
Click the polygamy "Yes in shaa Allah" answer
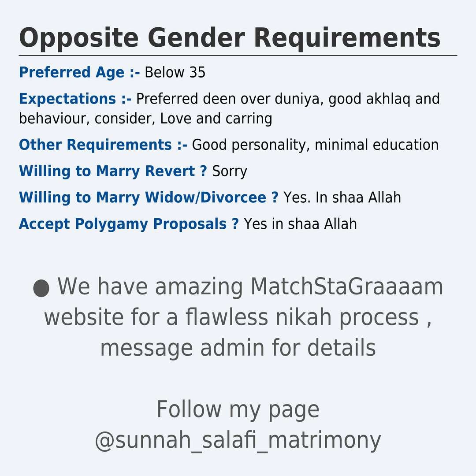[x=300, y=224]
